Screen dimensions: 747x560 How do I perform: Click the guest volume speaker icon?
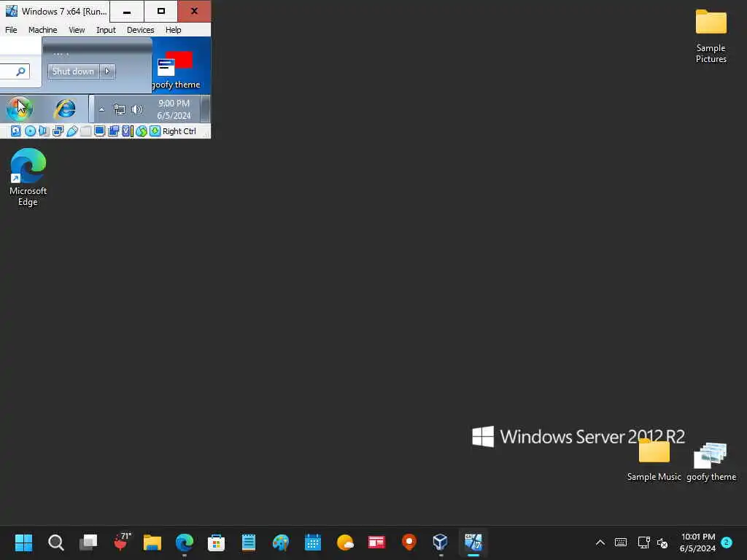tap(136, 109)
